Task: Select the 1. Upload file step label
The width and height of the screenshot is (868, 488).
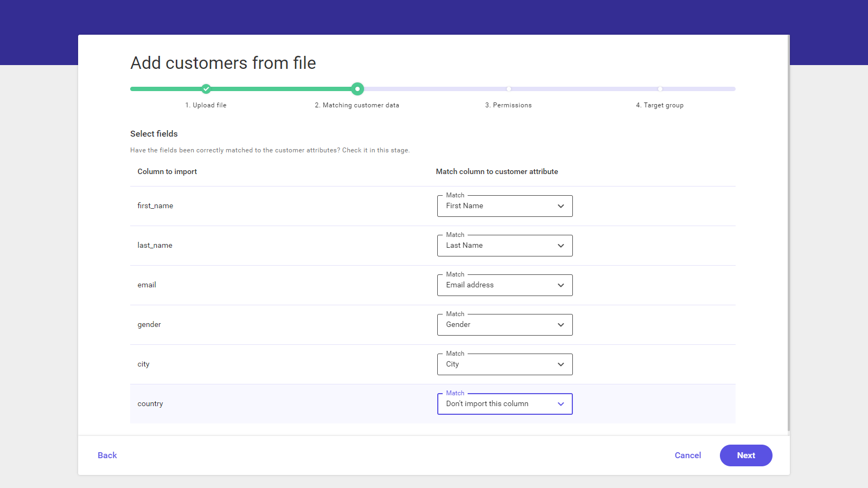Action: coord(206,105)
